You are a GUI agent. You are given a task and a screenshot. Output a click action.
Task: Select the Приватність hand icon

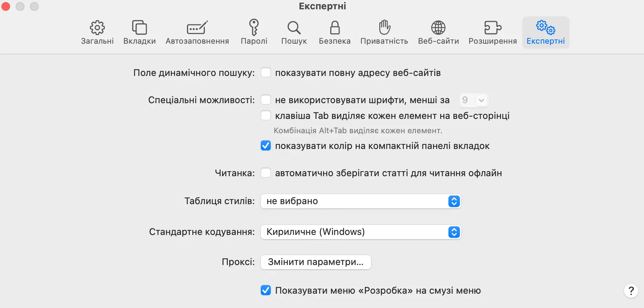pyautogui.click(x=384, y=28)
